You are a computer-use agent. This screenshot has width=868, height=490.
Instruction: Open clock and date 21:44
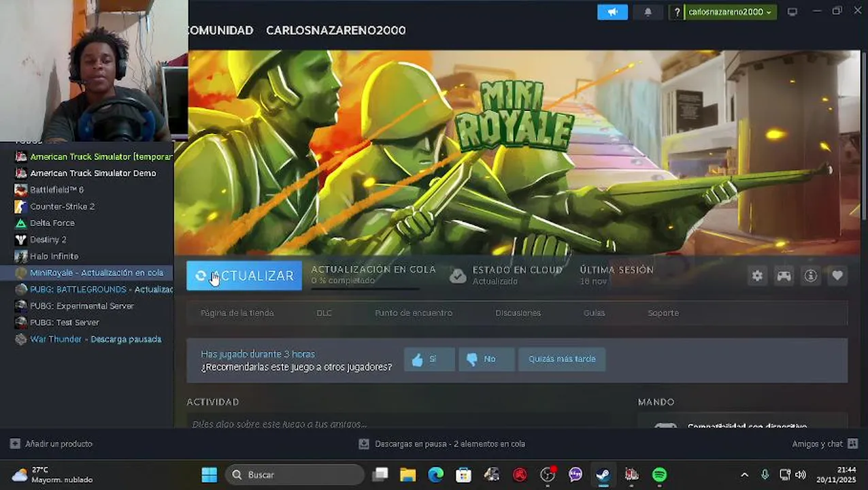(837, 474)
